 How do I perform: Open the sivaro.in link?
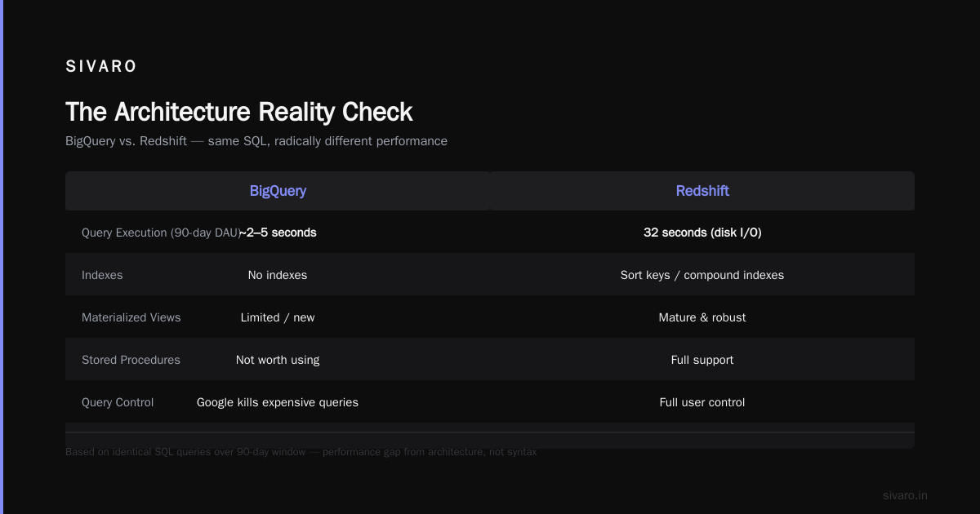(x=905, y=495)
